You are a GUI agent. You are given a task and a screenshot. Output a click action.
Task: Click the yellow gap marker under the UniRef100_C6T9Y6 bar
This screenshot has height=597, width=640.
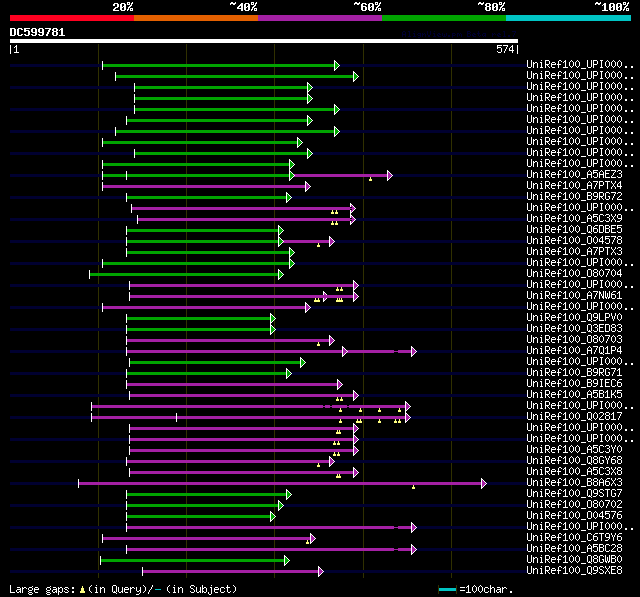click(x=307, y=542)
